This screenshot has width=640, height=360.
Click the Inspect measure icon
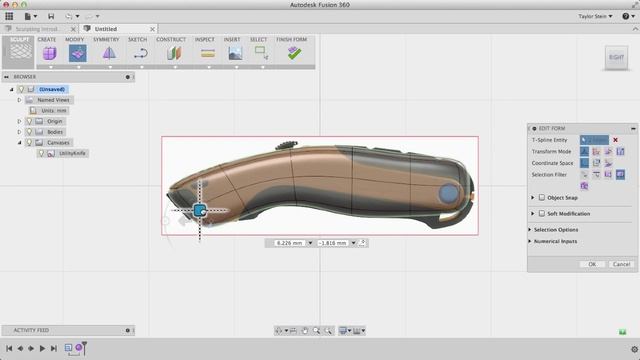click(x=208, y=53)
